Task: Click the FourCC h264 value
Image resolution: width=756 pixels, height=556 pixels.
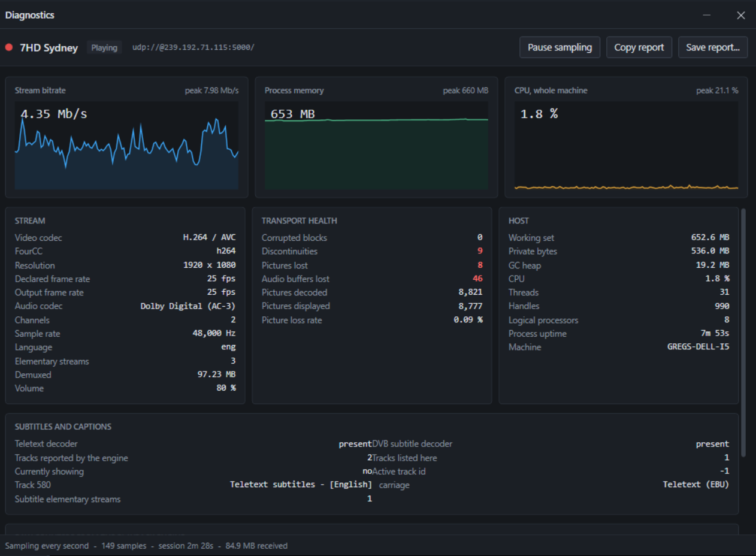Action: [226, 252]
